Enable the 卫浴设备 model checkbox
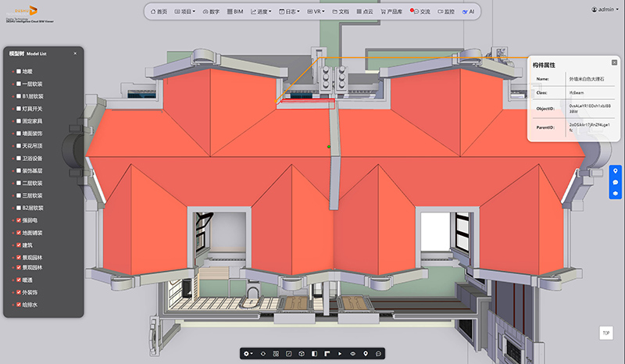Viewport: 625px width, 364px height. (18, 158)
